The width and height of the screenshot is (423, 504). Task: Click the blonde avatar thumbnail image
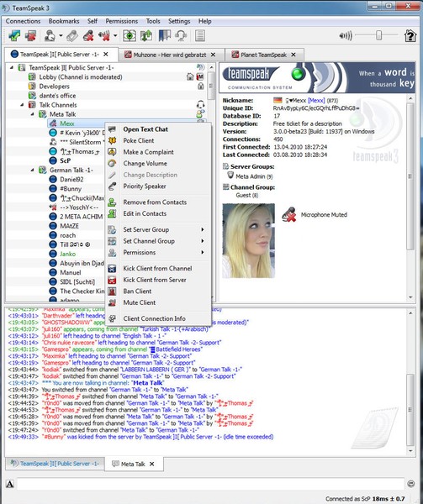pos(249,240)
